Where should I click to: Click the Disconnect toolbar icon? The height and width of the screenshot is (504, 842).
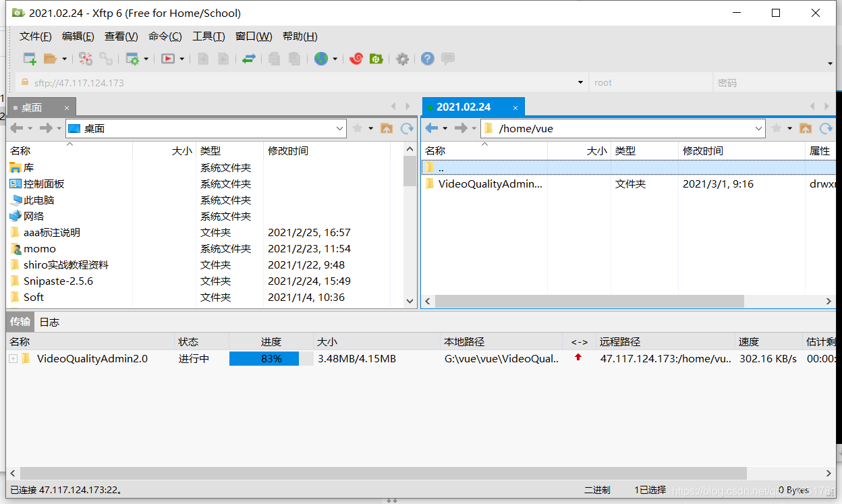tap(86, 59)
